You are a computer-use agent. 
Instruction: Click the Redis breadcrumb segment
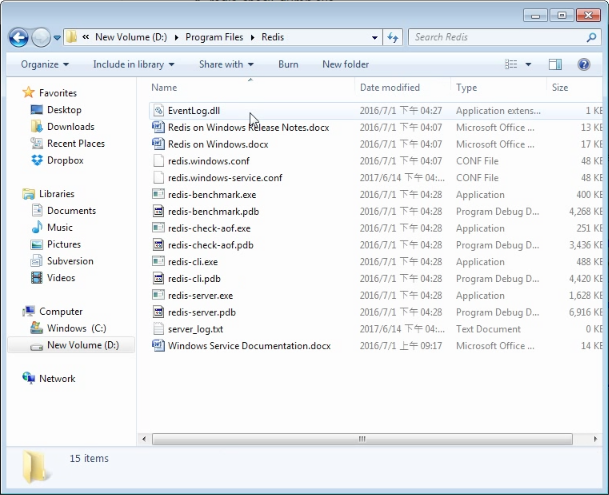pos(272,37)
